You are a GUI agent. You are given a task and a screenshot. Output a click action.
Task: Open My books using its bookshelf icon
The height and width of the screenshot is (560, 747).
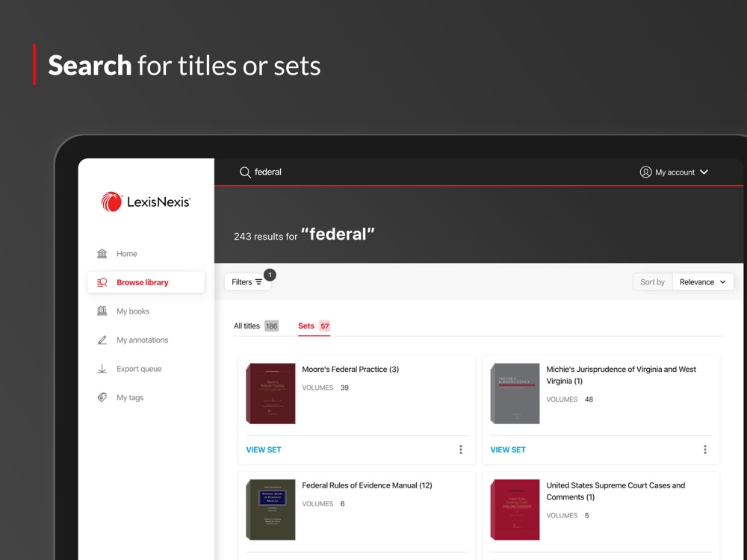[102, 311]
